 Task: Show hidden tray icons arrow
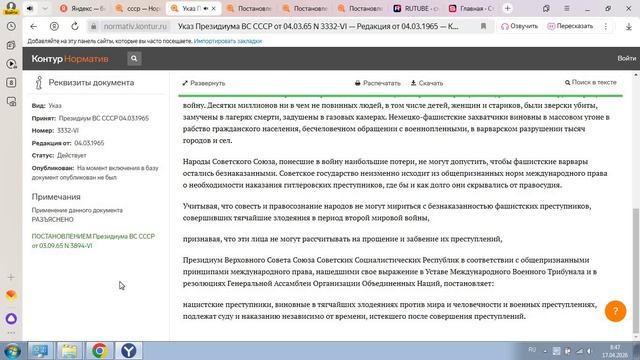pyautogui.click(x=545, y=351)
